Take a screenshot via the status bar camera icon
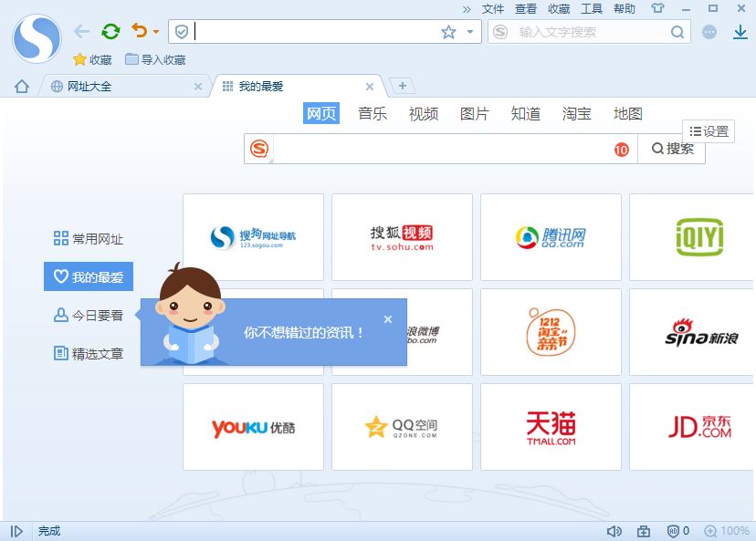The image size is (756, 541). (642, 530)
